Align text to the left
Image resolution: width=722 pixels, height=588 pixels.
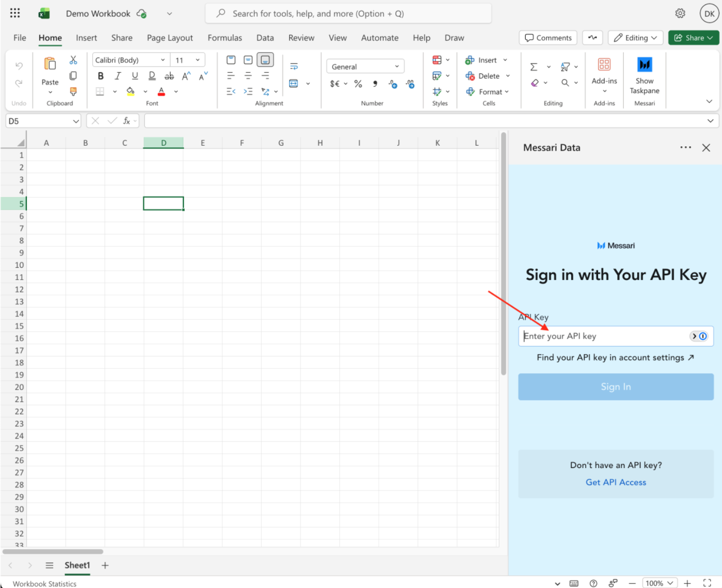231,76
